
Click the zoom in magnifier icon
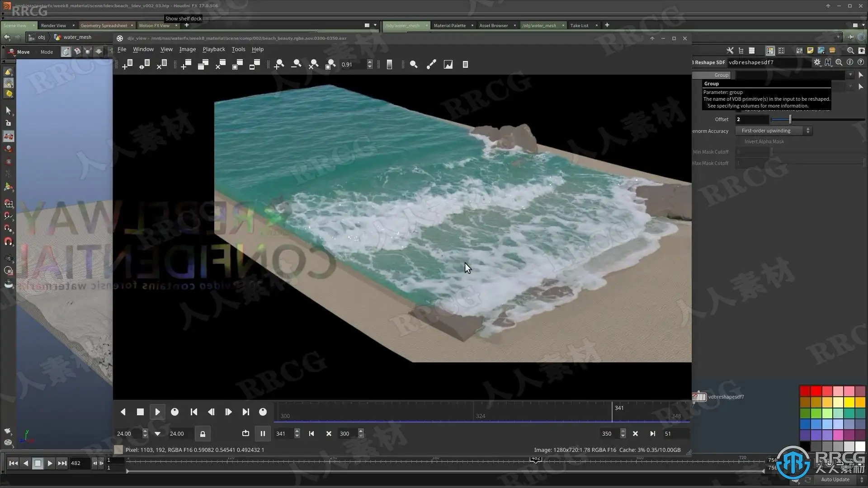point(279,65)
